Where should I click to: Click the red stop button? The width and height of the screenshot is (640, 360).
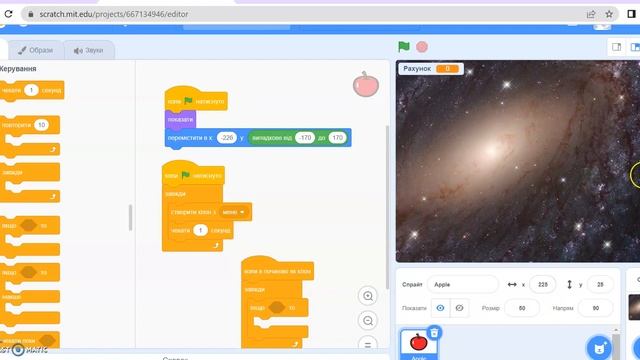coord(422,47)
